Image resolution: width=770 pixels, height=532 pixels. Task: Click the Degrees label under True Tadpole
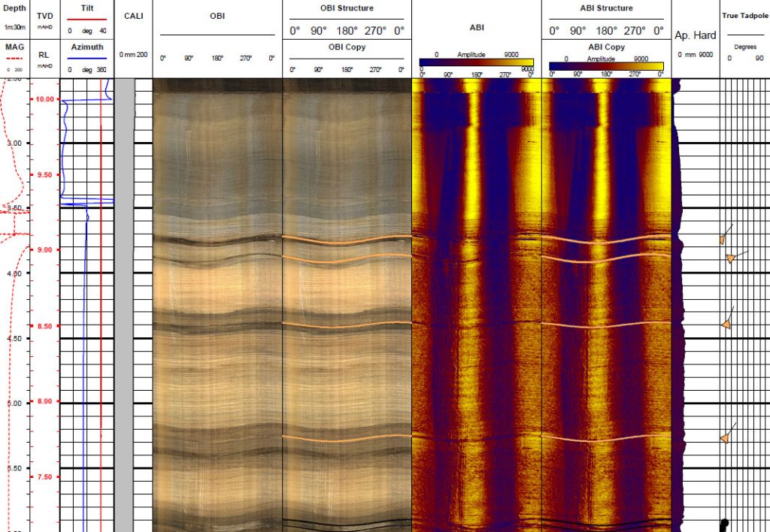click(x=745, y=47)
